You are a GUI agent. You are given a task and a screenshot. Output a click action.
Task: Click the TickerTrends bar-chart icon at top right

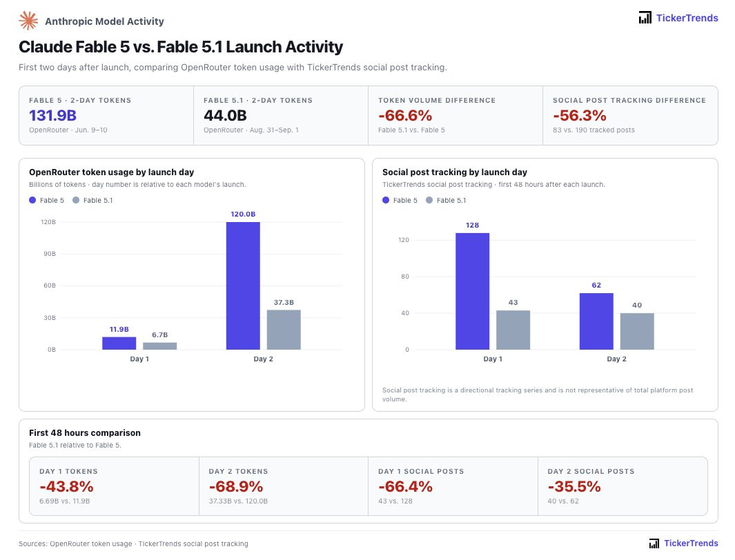(645, 18)
